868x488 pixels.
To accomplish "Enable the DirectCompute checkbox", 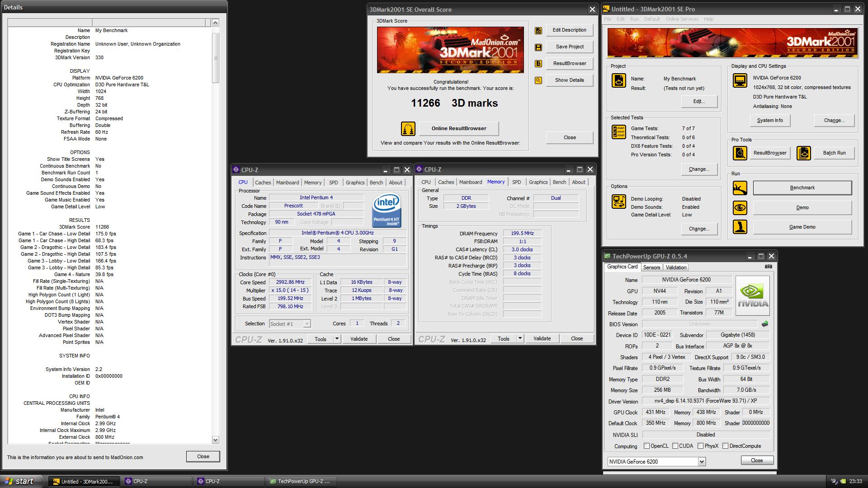I will (725, 446).
